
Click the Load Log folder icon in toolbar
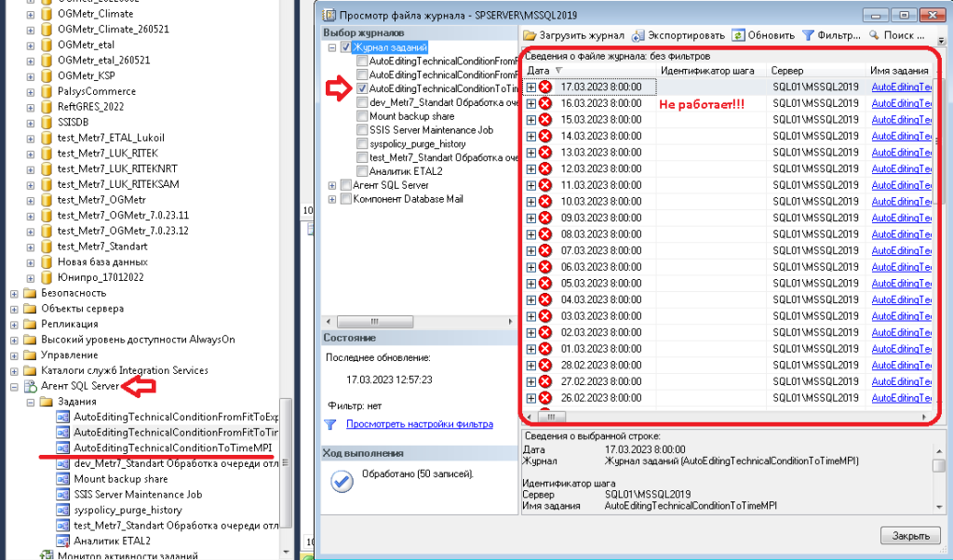tap(530, 36)
